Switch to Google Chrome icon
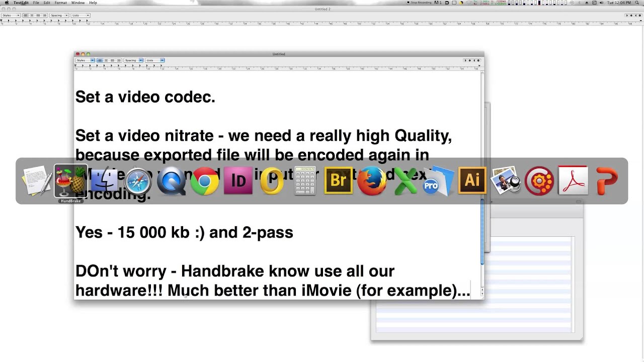 click(205, 181)
